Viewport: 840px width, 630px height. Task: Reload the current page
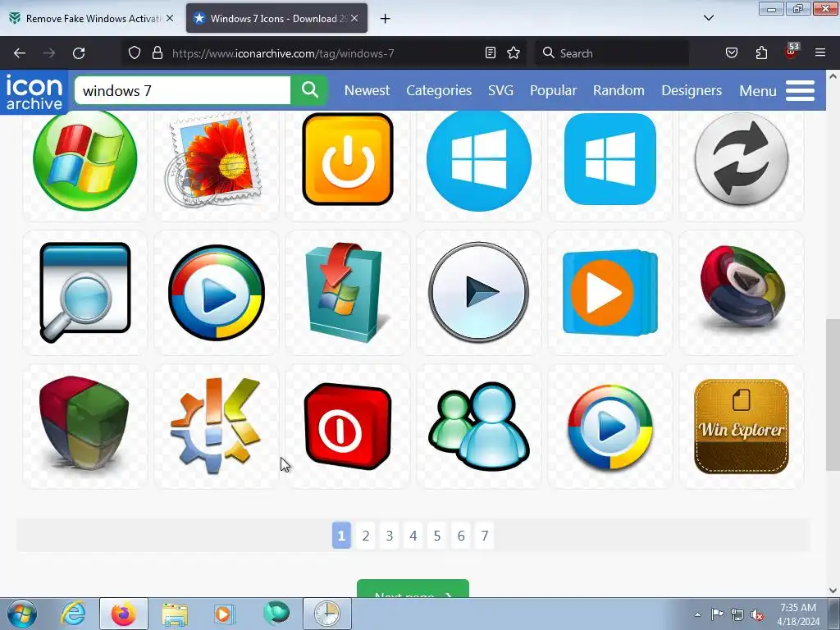tap(79, 53)
